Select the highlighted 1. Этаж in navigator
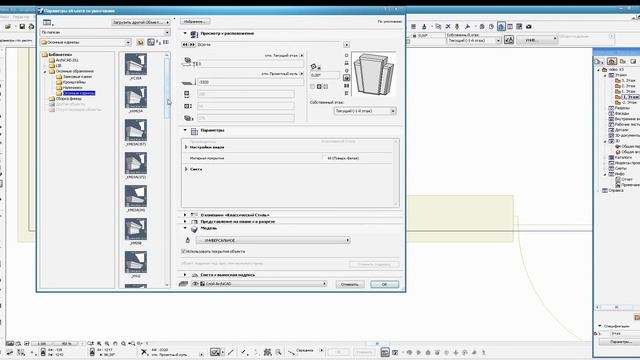This screenshot has width=640, height=360. pos(630,97)
